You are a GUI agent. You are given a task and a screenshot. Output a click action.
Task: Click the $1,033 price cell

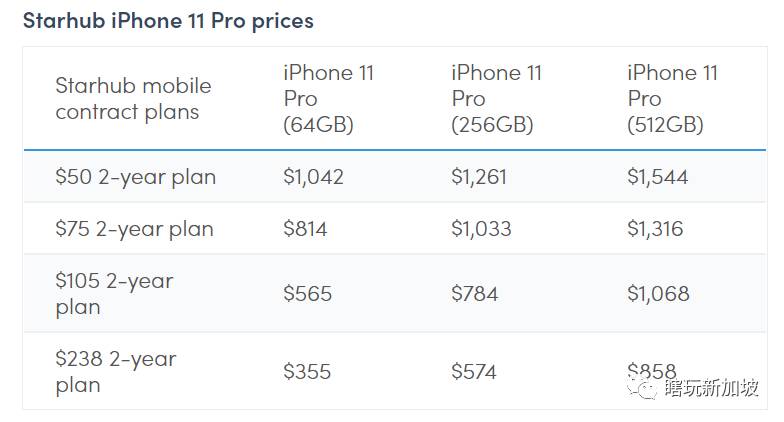[481, 229]
